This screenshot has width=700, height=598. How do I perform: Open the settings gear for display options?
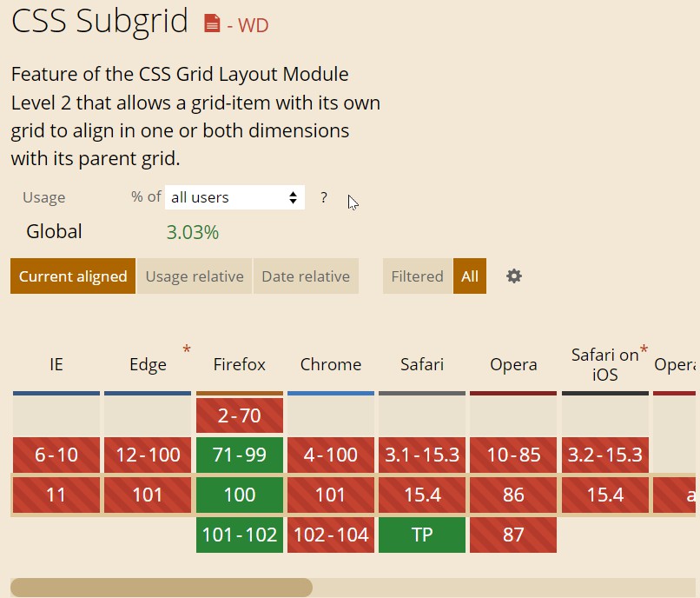tap(514, 276)
